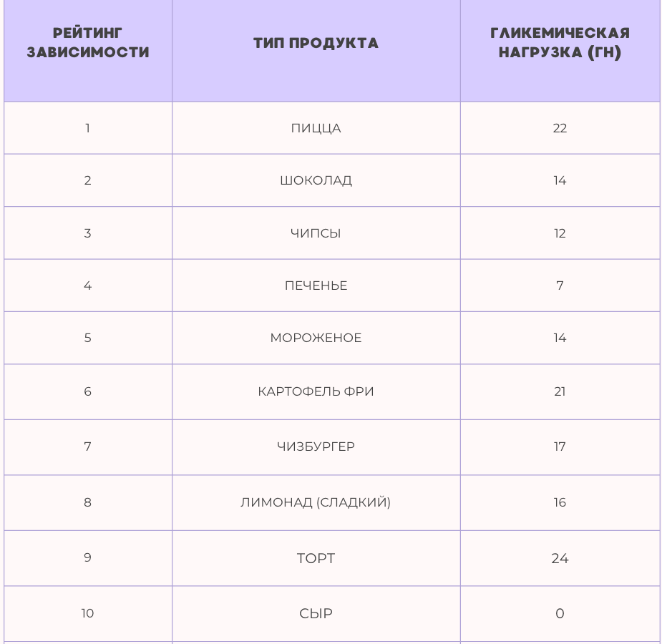The height and width of the screenshot is (644, 662).
Task: Click glycemic load value 22 for Пицца
Action: coord(560,128)
